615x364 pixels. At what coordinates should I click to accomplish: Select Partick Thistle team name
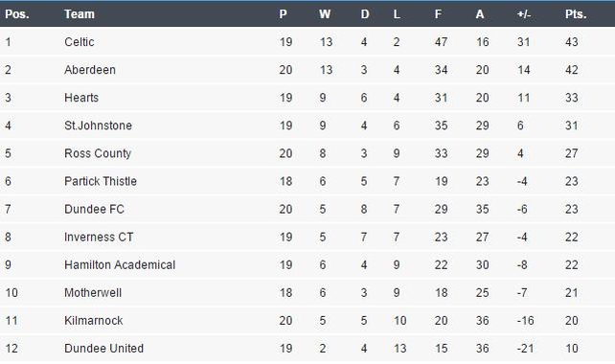pyautogui.click(x=101, y=181)
